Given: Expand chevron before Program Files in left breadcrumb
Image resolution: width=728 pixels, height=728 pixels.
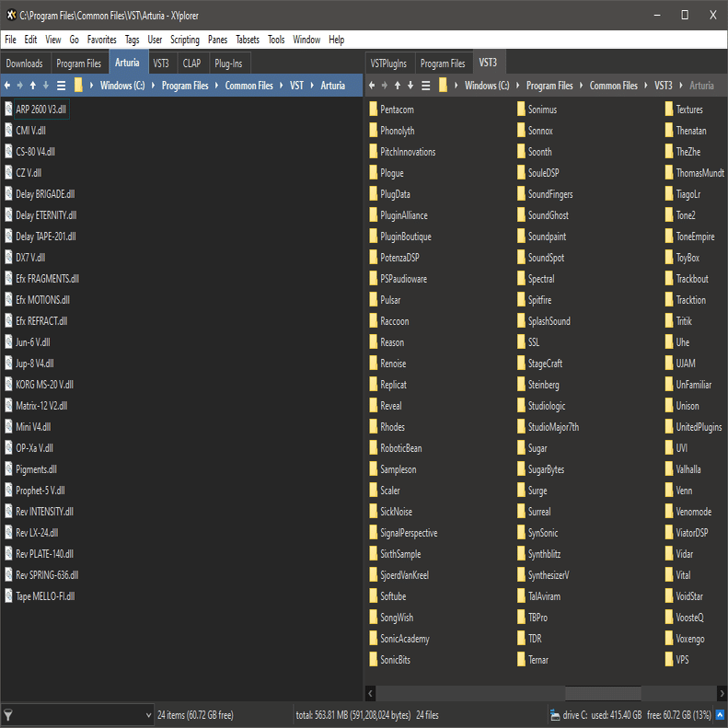Looking at the screenshot, I should (x=153, y=86).
